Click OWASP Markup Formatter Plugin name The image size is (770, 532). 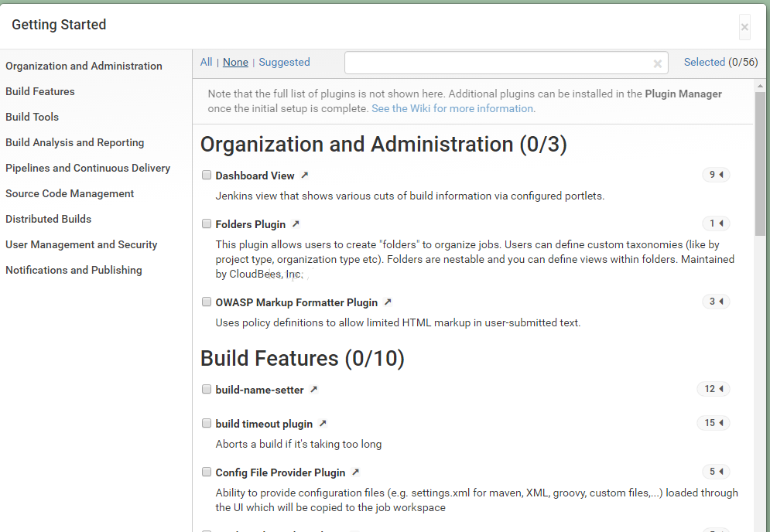point(296,302)
